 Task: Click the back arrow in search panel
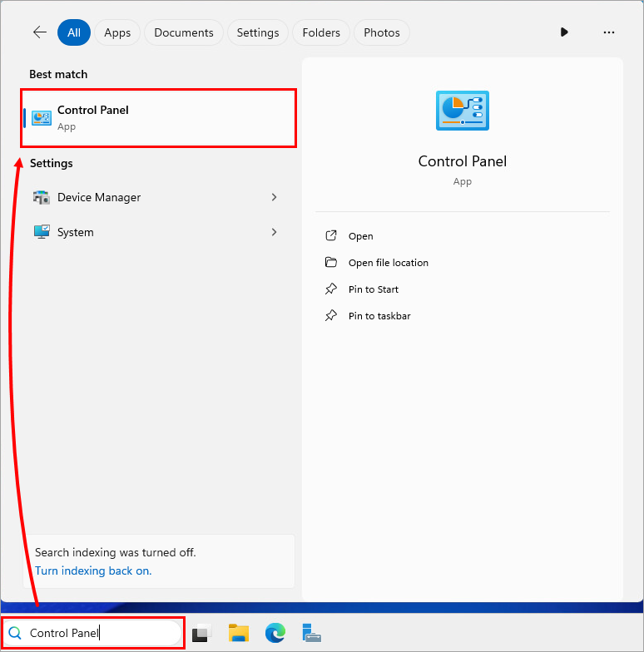(x=40, y=32)
